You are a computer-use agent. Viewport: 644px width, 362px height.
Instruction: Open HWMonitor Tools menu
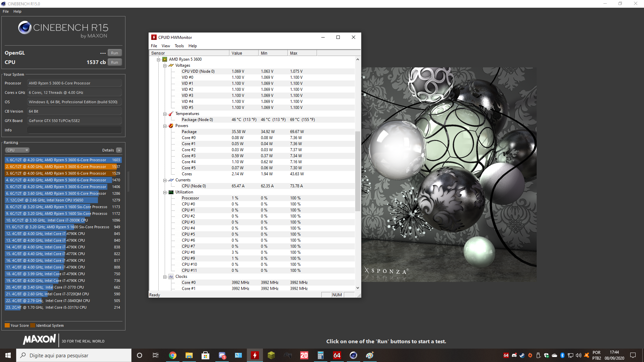pyautogui.click(x=179, y=46)
